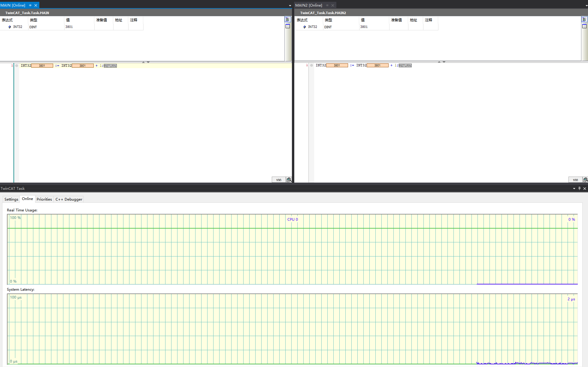Image resolution: width=588 pixels, height=367 pixels.
Task: Click textual view icon in MAIN declaration pane
Action: 287,20
